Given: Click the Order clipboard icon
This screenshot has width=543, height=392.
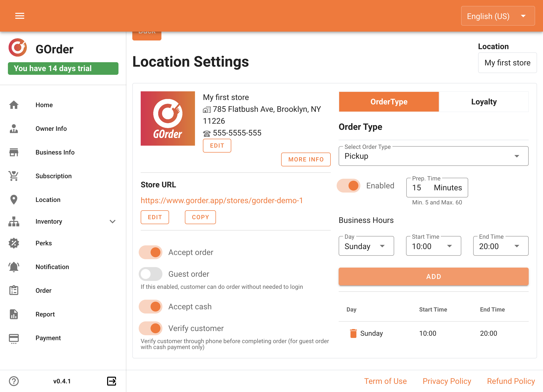Looking at the screenshot, I should point(14,291).
